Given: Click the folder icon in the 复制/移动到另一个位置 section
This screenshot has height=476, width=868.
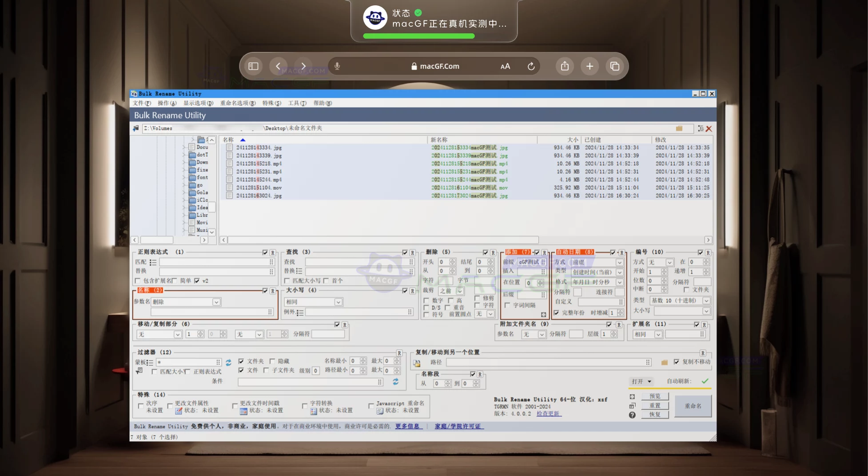Looking at the screenshot, I should pyautogui.click(x=664, y=362).
